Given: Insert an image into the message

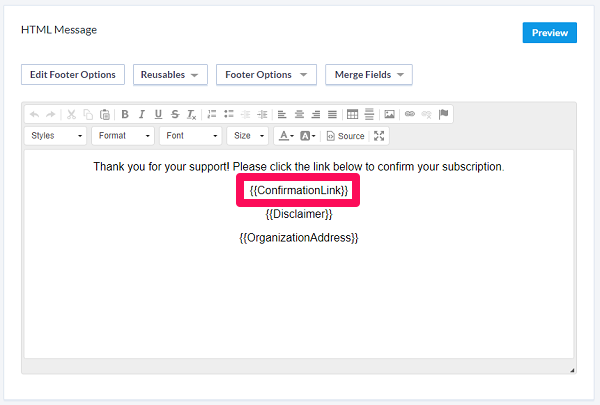Looking at the screenshot, I should click(x=390, y=114).
